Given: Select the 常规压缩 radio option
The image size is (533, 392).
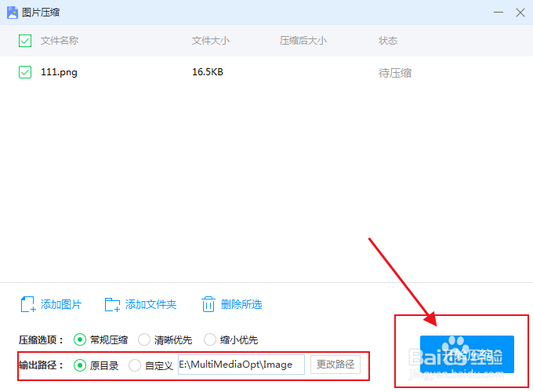Looking at the screenshot, I should click(80, 339).
